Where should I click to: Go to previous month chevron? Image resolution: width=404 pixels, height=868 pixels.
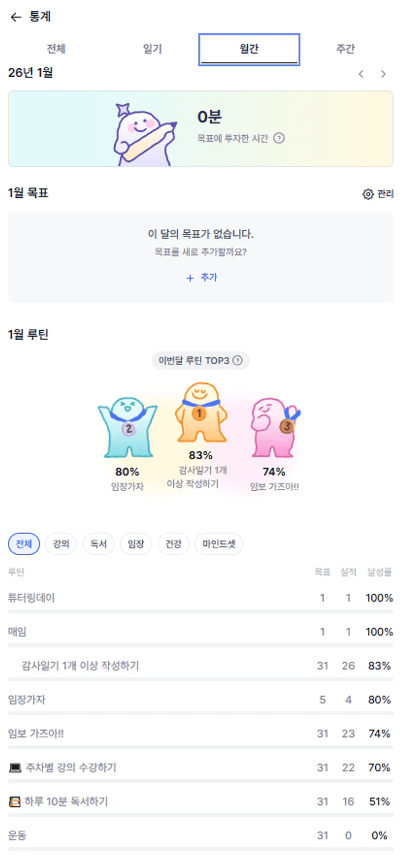tap(361, 74)
